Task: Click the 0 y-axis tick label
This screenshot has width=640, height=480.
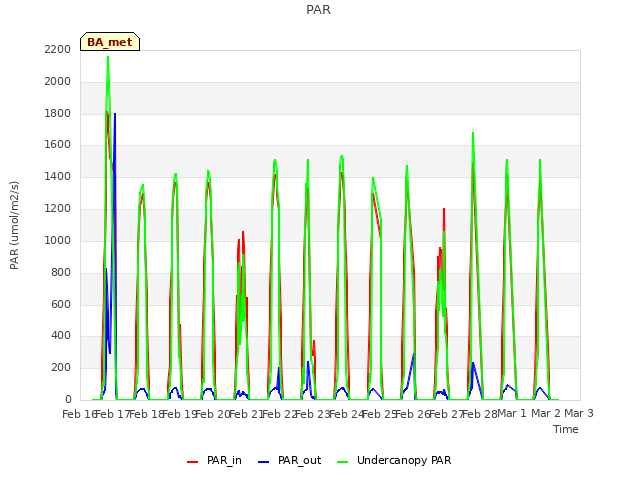Action: pos(68,399)
